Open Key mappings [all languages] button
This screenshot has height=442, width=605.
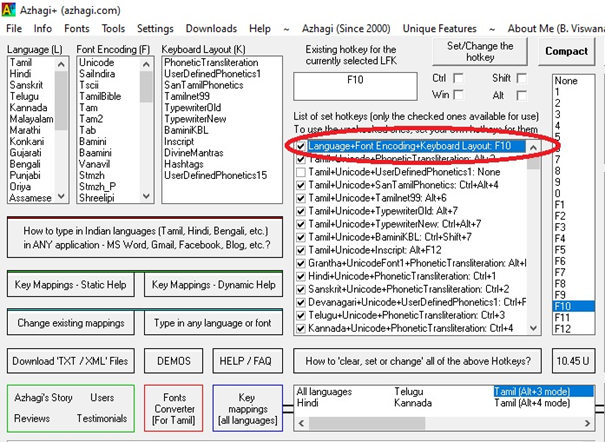point(247,408)
